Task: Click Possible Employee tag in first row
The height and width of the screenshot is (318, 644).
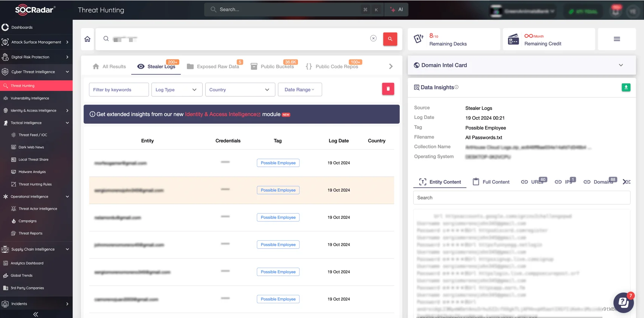Action: click(x=278, y=163)
